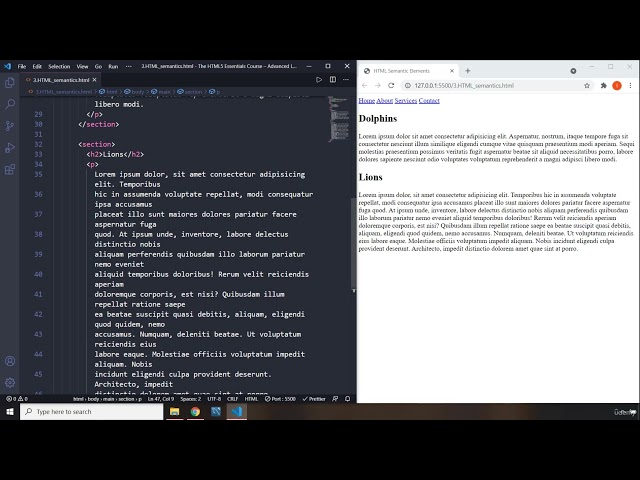Change language mode HTML in status bar
The height and width of the screenshot is (480, 640).
point(251,399)
